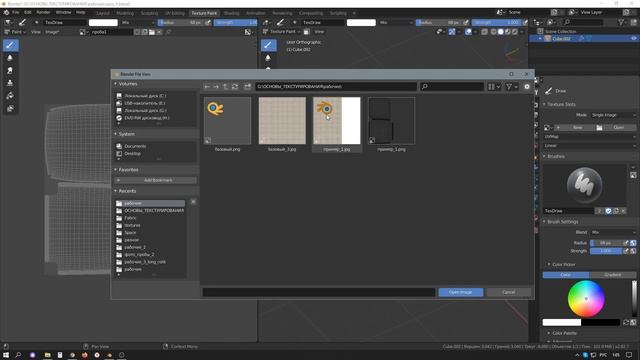Click the Strength slider in Brush Settings
Viewport: 640px width, 360px height.
click(x=606, y=251)
